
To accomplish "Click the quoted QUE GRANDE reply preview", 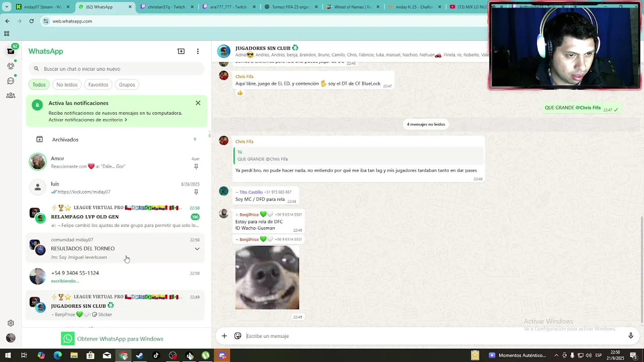I will (x=359, y=155).
